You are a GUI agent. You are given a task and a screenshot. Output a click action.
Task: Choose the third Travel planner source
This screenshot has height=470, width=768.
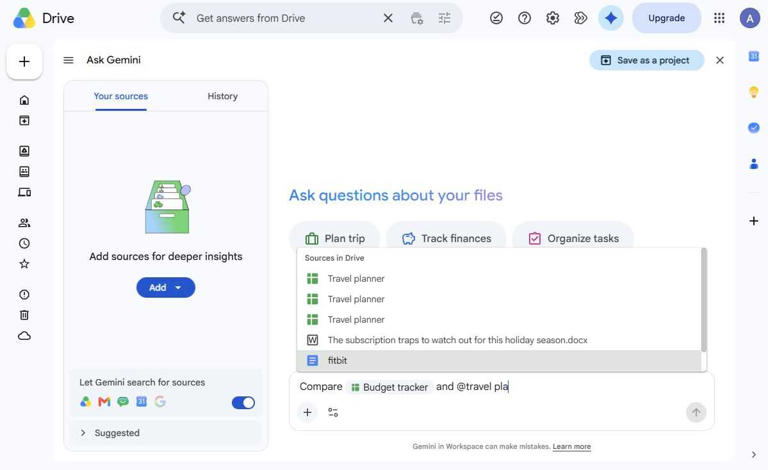pos(499,320)
